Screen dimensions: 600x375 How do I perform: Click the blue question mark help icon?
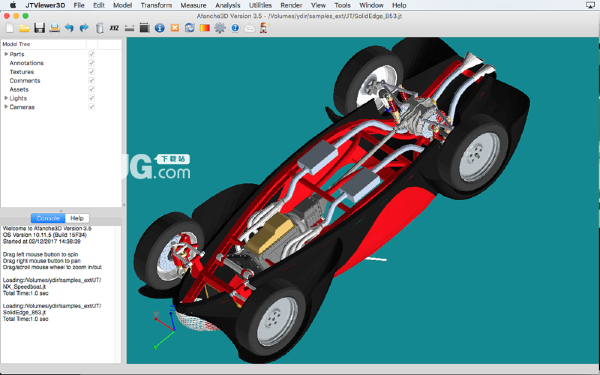click(x=235, y=28)
